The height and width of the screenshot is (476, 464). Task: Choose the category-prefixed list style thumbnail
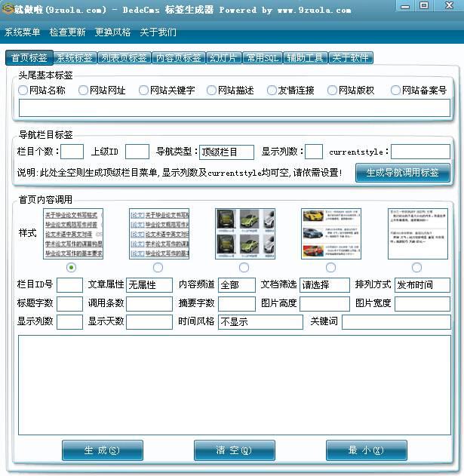coord(159,234)
